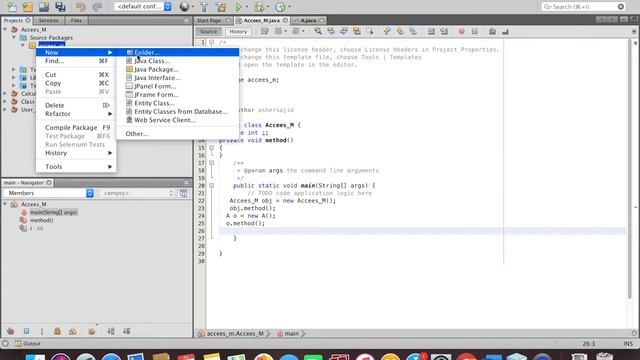This screenshot has width=640, height=360.
Task: Select main(String[] args) in Navigator
Action: (x=53, y=212)
